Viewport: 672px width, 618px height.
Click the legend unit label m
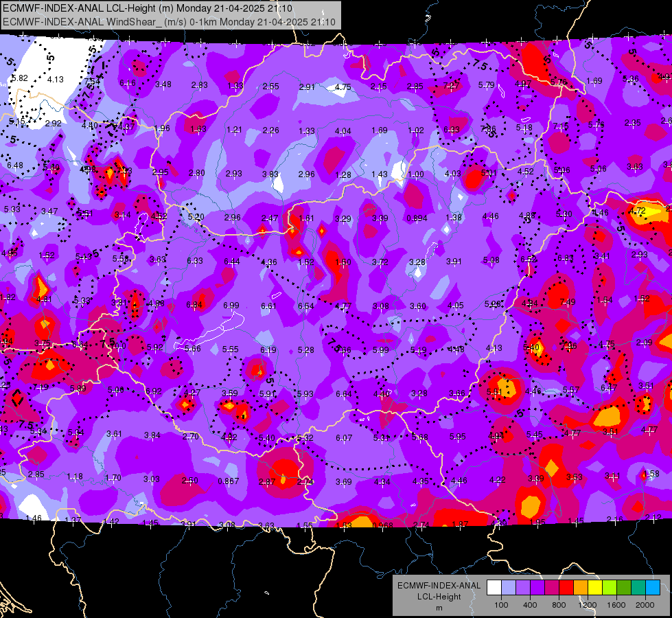[x=439, y=608]
